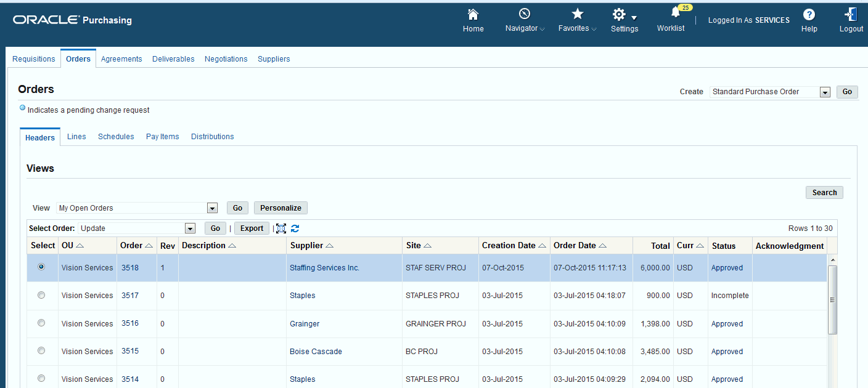Click Go next to View dropdown
The width and height of the screenshot is (868, 388).
point(237,208)
